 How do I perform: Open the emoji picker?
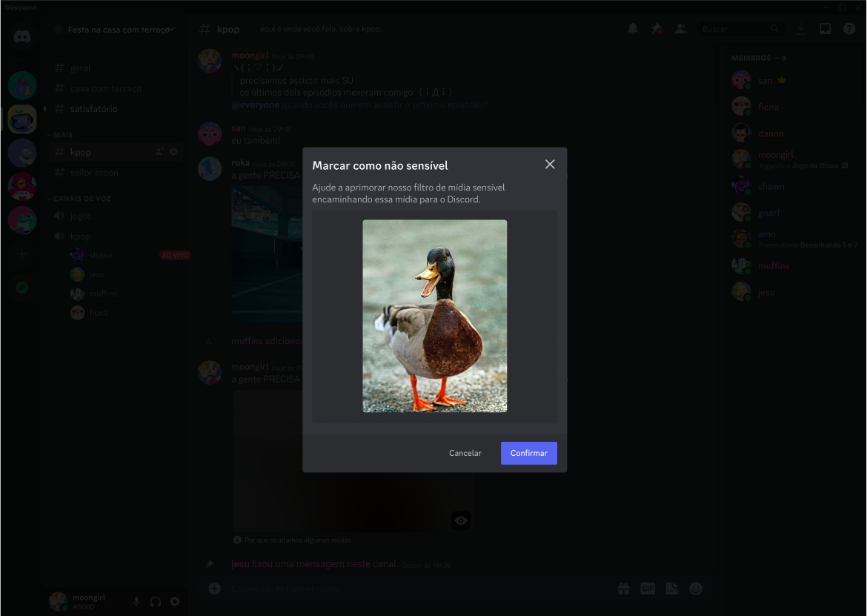(x=695, y=588)
